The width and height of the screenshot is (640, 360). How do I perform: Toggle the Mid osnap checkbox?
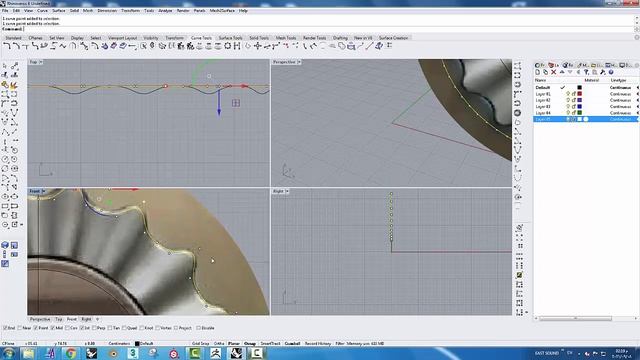(x=53, y=328)
